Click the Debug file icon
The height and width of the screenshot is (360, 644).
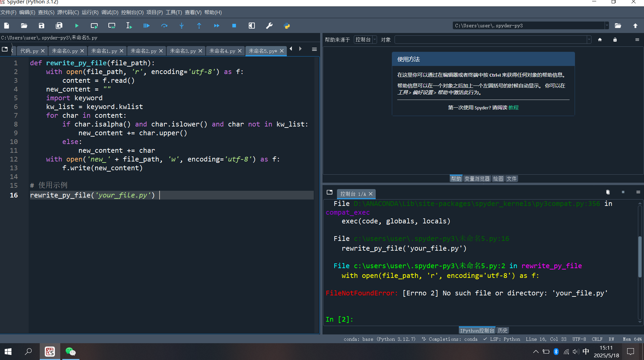click(x=146, y=26)
